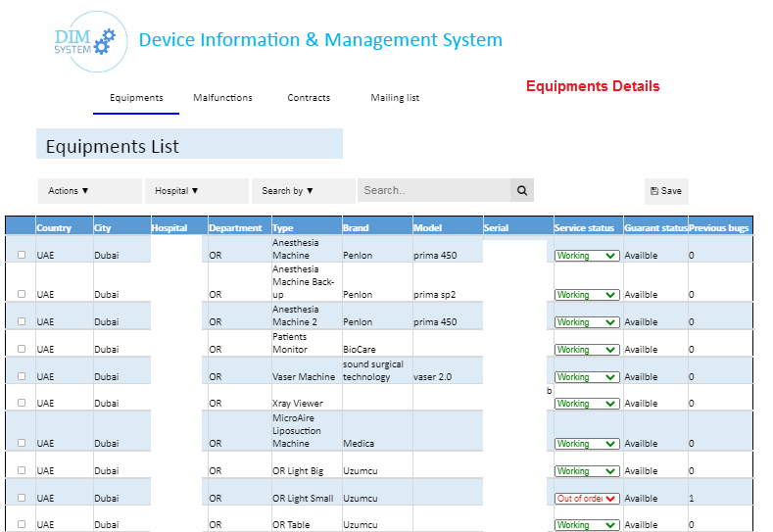Screen dimensions: 773x532
Task: Click the DIM System logo
Action: pyautogui.click(x=85, y=40)
